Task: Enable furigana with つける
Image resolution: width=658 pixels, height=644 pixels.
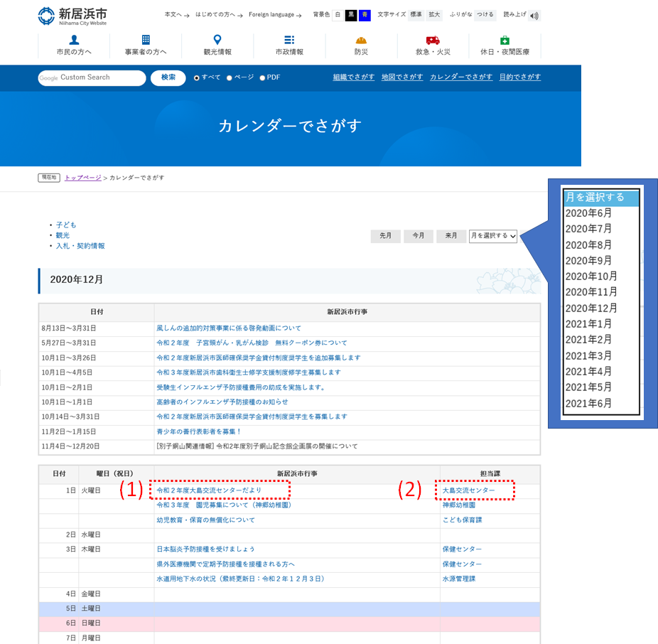Action: tap(485, 15)
